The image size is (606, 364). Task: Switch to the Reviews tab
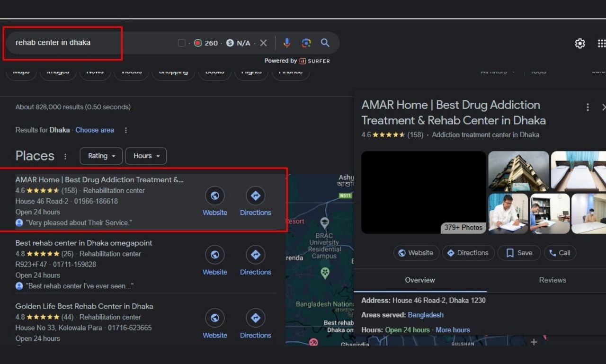[553, 280]
